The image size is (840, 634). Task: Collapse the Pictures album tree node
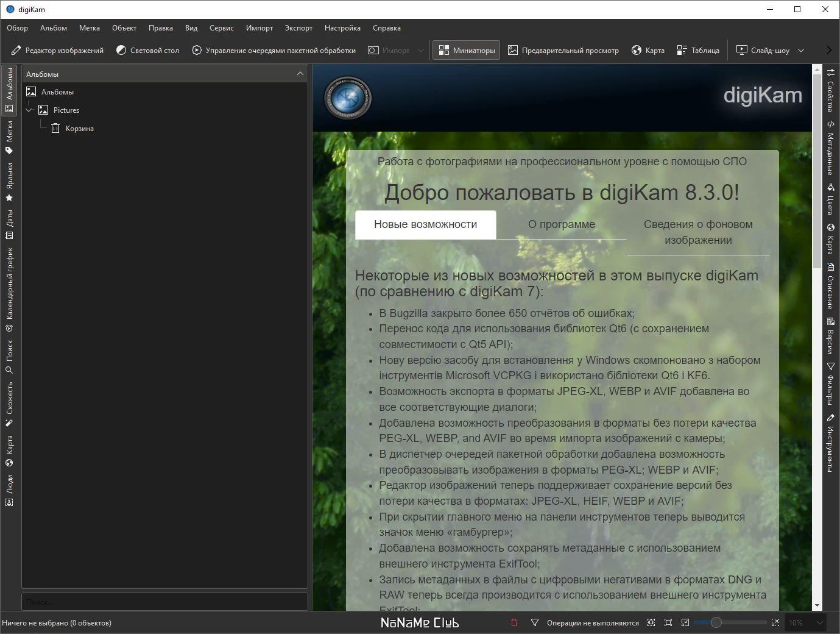point(29,110)
